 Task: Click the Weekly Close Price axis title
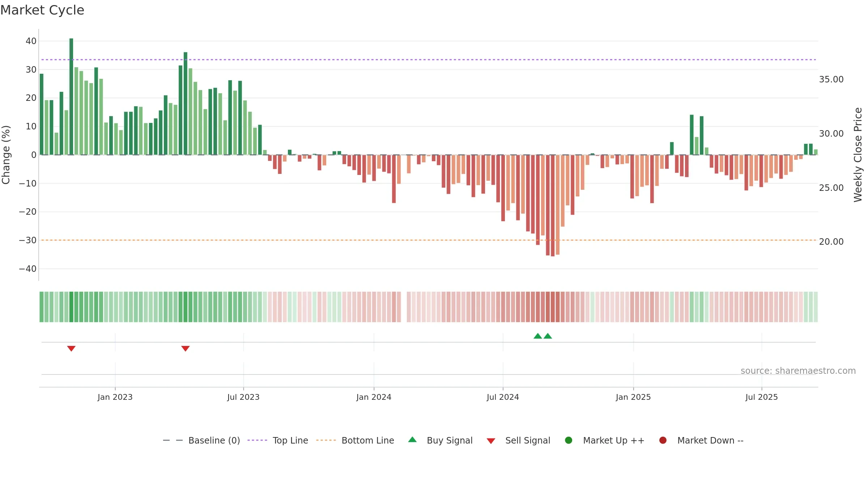tap(858, 155)
